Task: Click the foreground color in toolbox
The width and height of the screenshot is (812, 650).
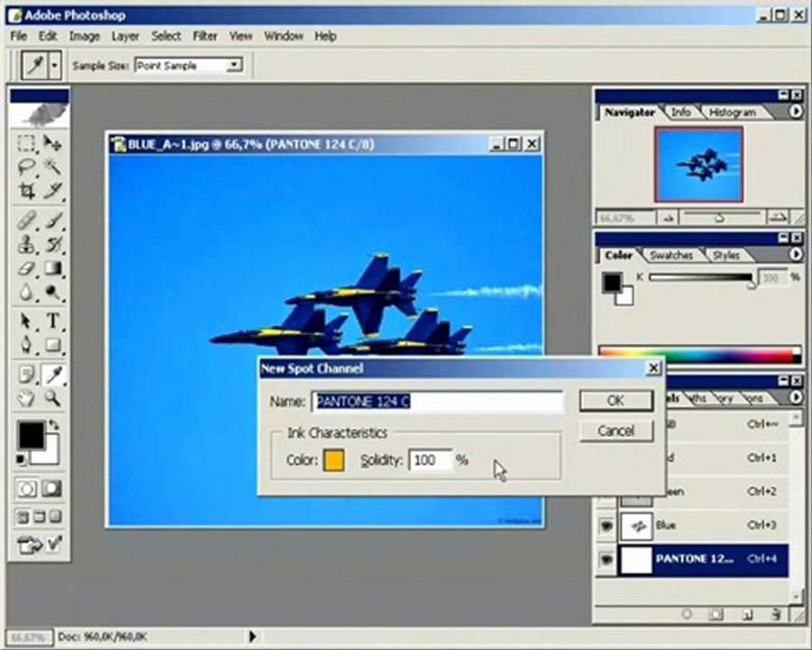Action: point(32,435)
